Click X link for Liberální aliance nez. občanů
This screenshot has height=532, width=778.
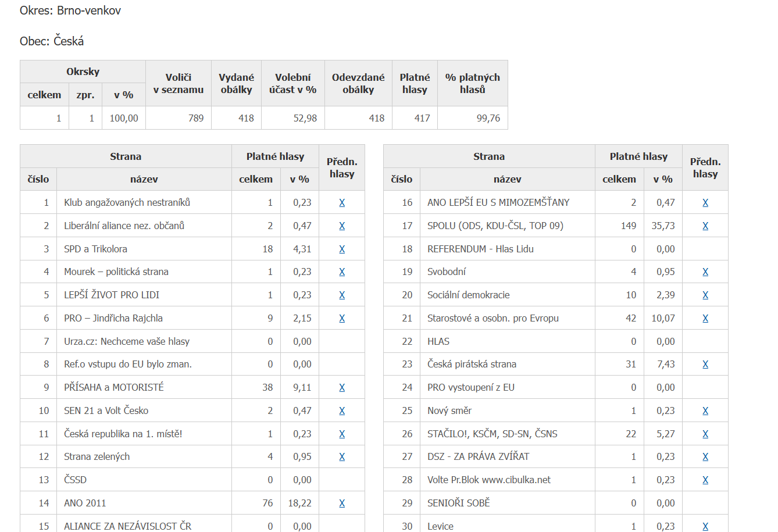(342, 226)
